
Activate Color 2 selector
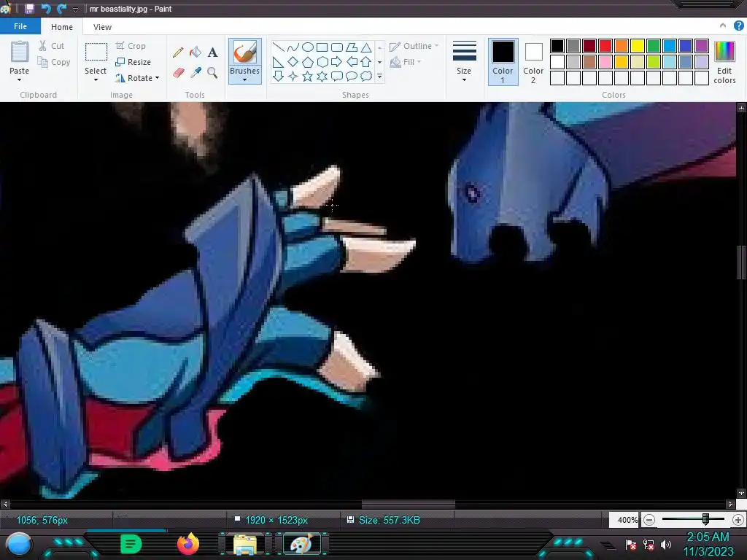(533, 62)
